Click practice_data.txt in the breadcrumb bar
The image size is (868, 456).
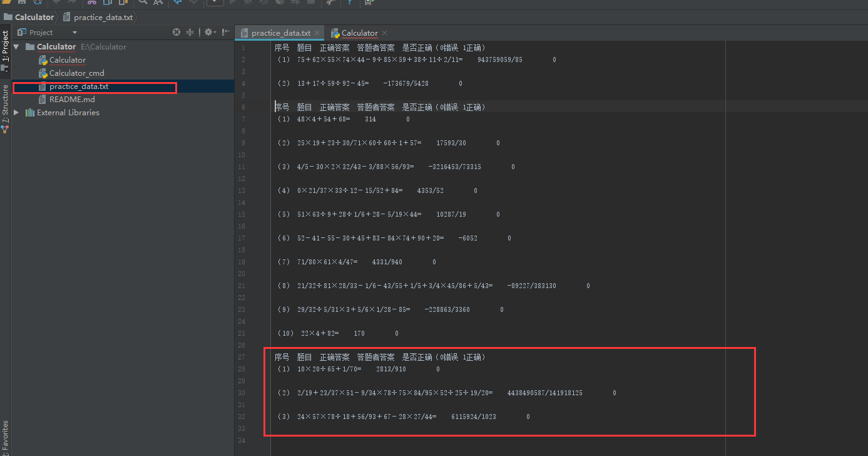tap(99, 17)
